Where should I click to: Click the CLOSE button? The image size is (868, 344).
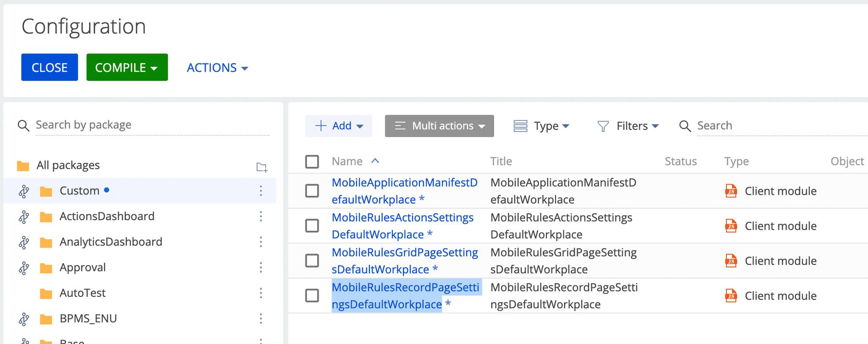(49, 67)
